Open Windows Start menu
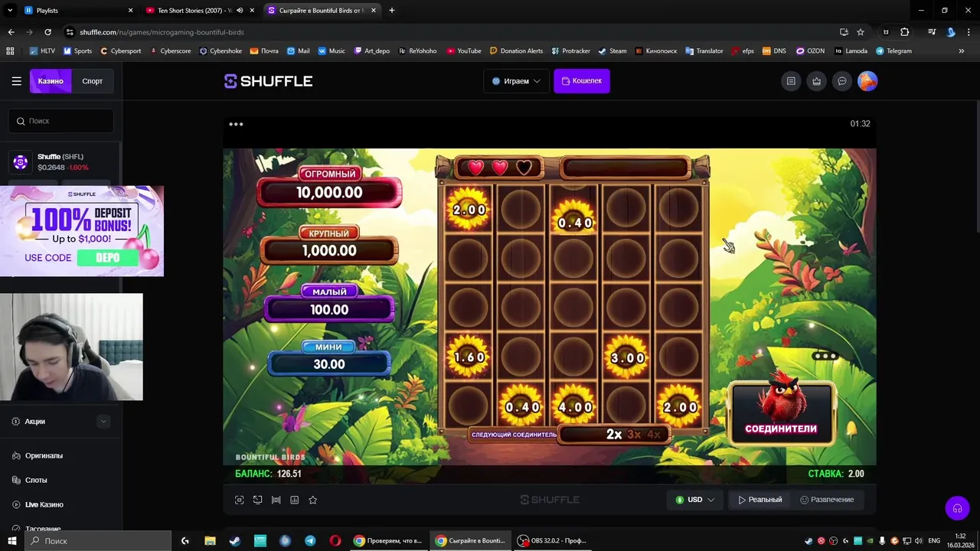 pyautogui.click(x=11, y=540)
